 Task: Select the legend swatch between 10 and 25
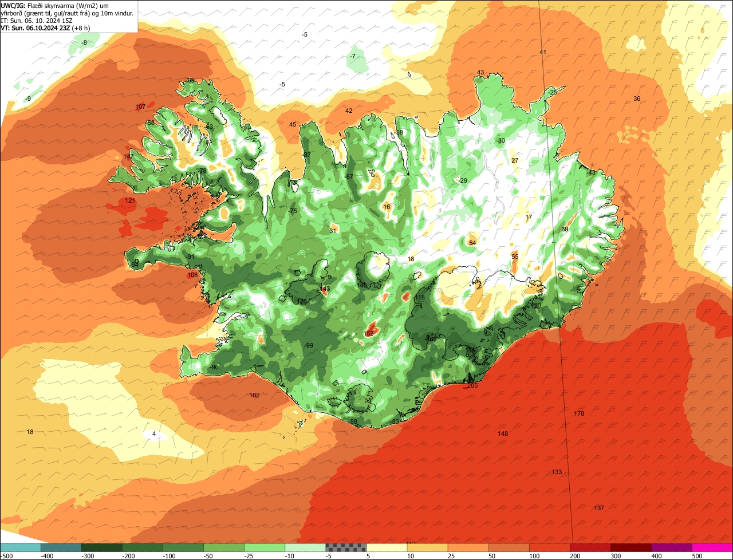click(x=427, y=547)
